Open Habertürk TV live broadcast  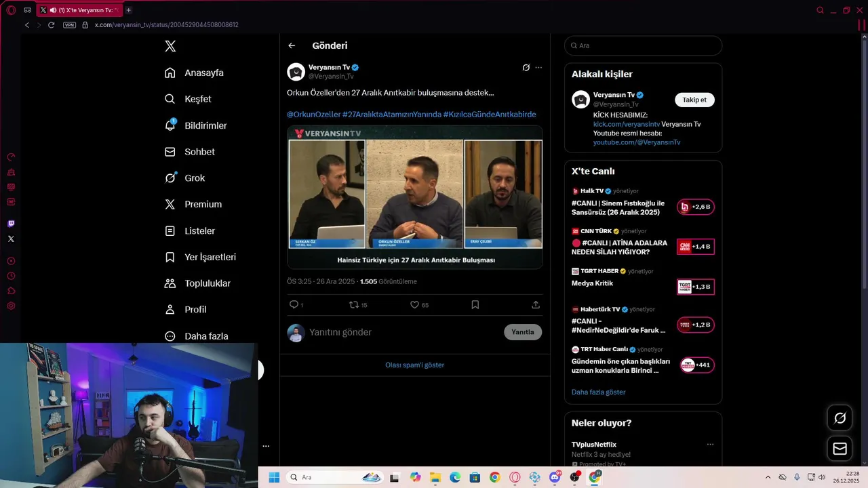(643, 320)
